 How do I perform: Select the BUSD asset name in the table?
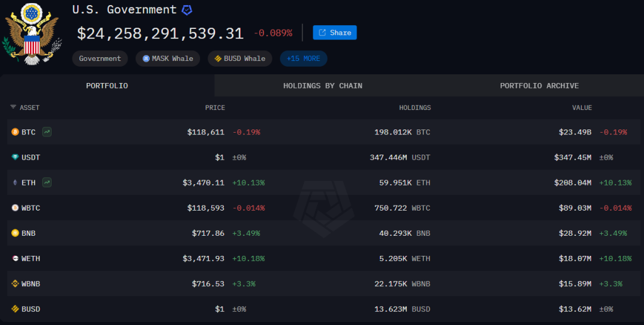(x=31, y=309)
